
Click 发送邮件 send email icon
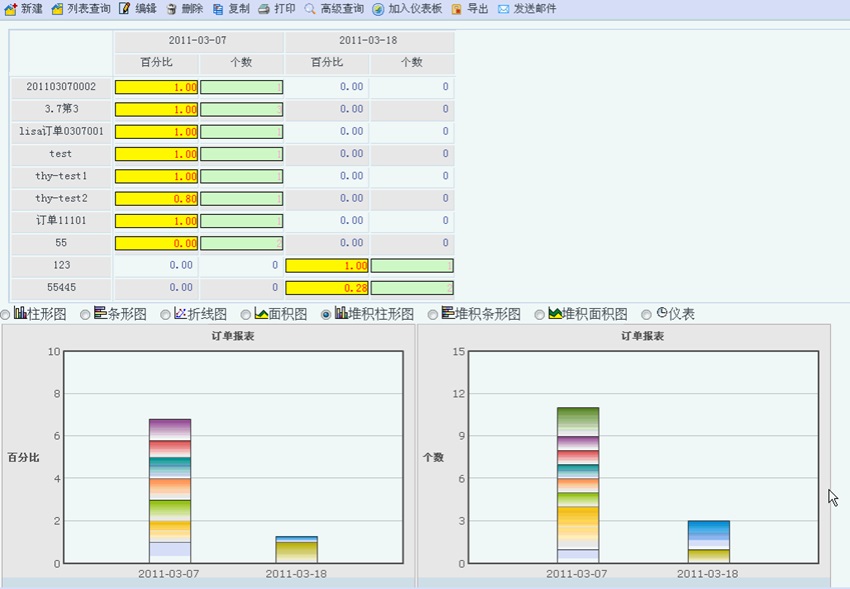click(x=504, y=9)
